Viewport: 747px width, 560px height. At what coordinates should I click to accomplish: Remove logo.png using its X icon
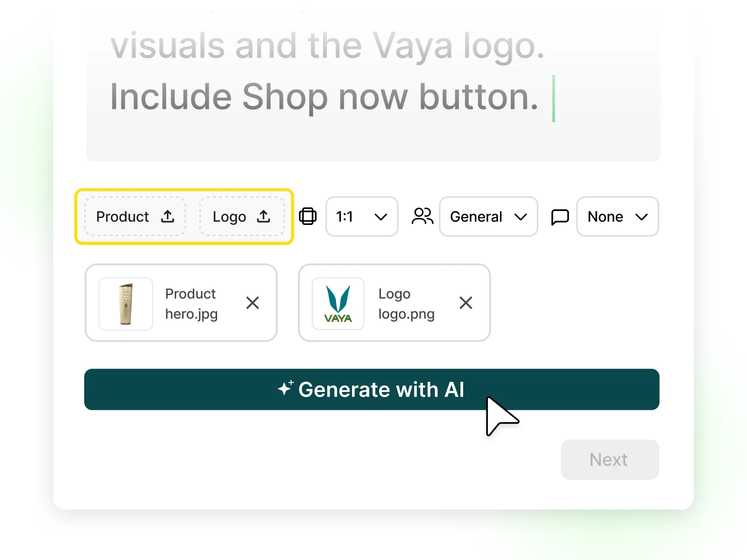tap(465, 303)
